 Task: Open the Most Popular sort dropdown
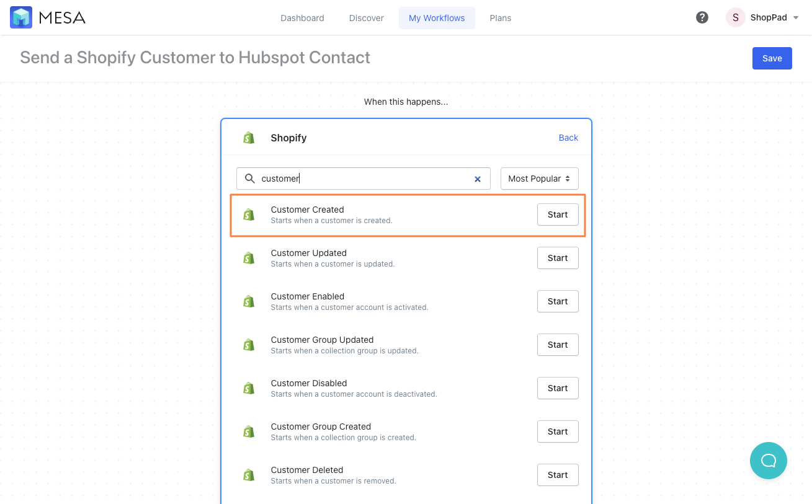(x=539, y=179)
